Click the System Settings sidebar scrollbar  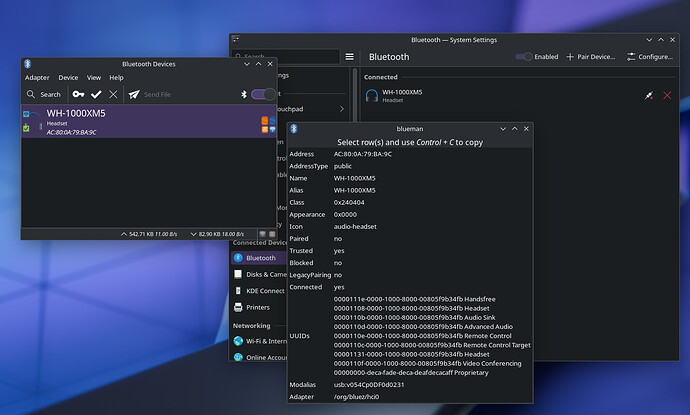tap(355, 95)
